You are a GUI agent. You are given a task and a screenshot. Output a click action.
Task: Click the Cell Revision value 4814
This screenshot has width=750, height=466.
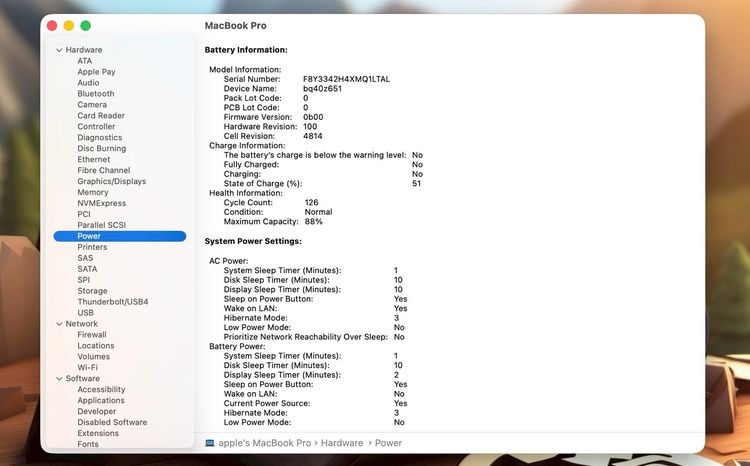pyautogui.click(x=313, y=136)
